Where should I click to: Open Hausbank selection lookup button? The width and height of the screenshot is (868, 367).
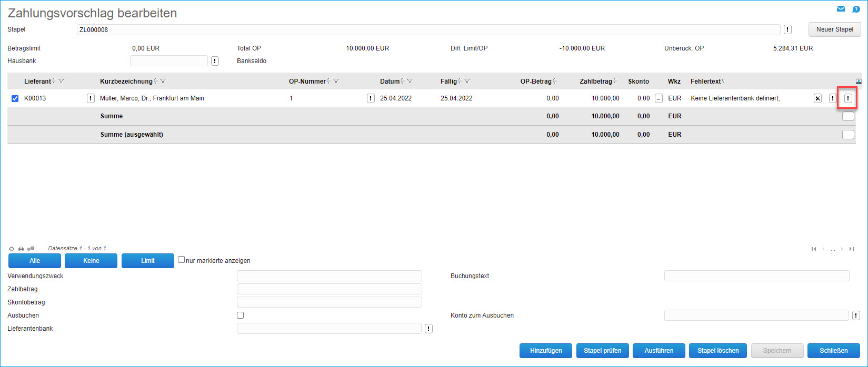click(215, 61)
